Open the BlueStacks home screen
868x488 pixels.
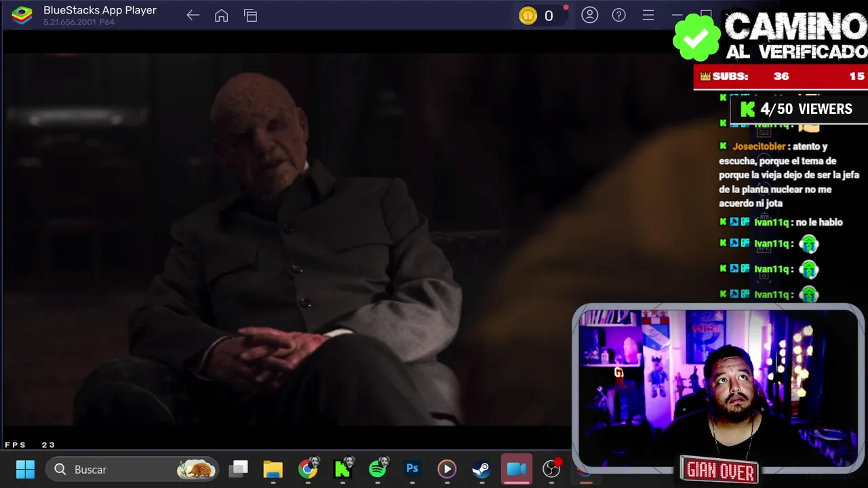(x=221, y=15)
